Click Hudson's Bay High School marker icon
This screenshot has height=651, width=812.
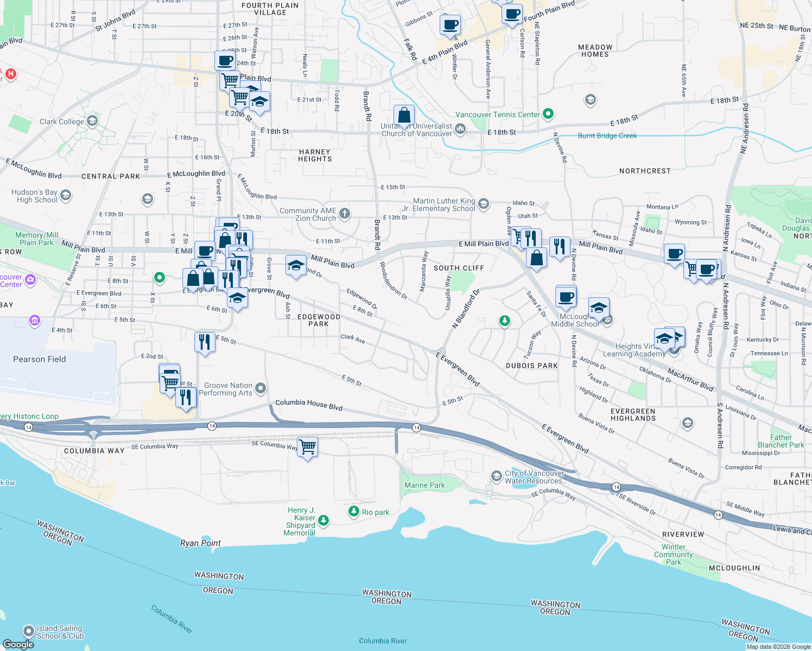point(66,196)
